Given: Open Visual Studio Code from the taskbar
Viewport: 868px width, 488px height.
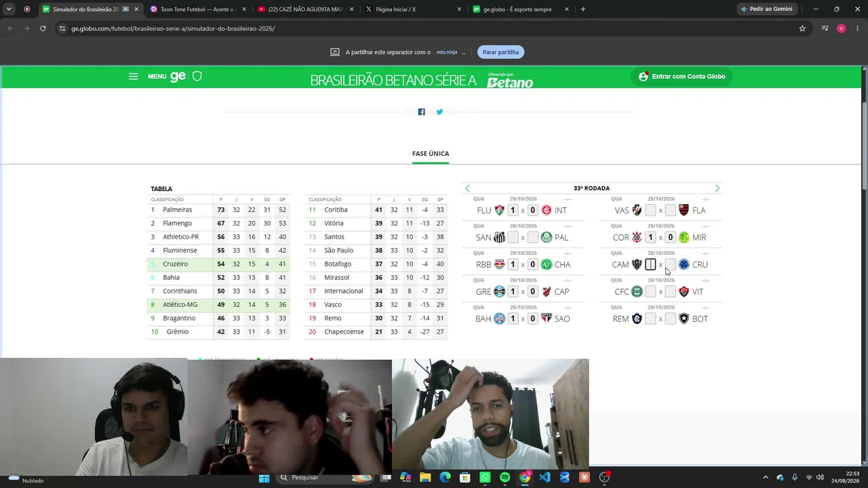Looking at the screenshot, I should coord(545,478).
